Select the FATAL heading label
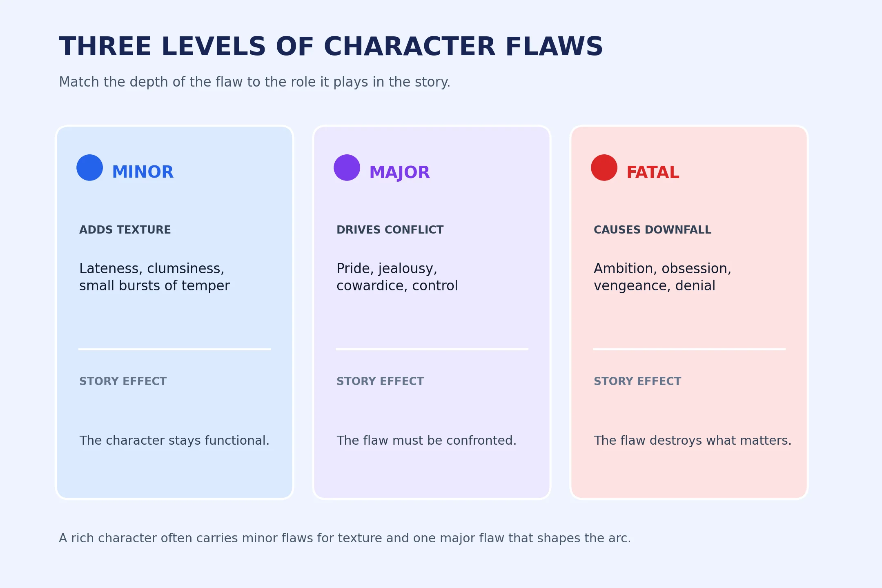 coord(653,172)
